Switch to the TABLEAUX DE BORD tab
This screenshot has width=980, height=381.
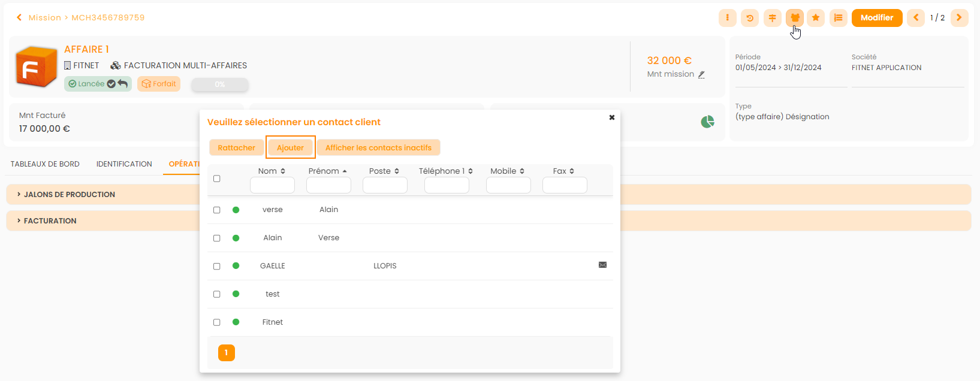pos(45,164)
